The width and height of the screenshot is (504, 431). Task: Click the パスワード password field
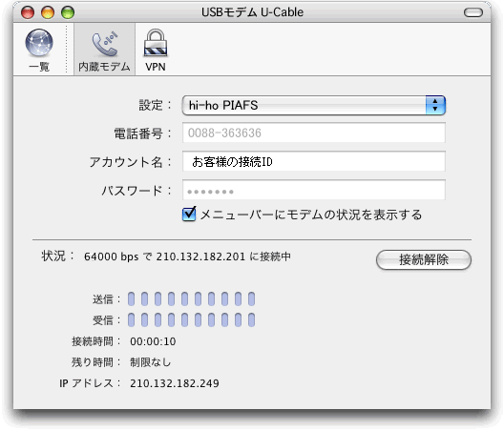pyautogui.click(x=314, y=190)
